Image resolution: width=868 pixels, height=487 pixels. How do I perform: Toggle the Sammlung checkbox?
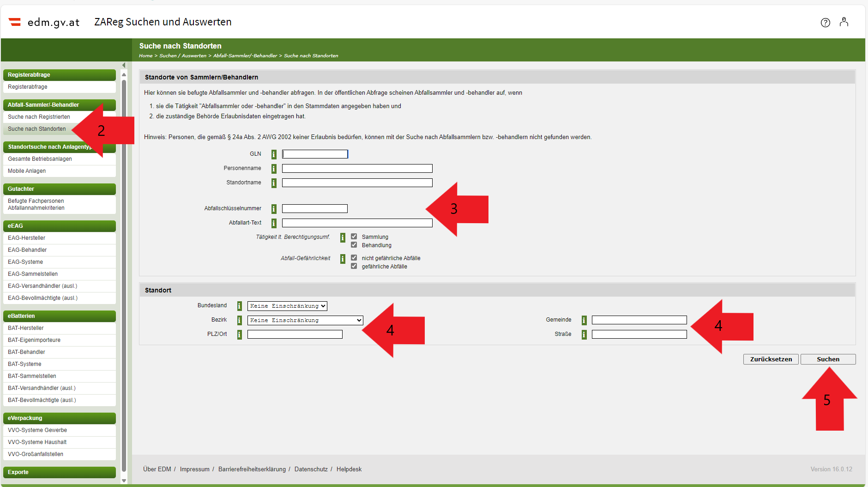click(x=354, y=237)
